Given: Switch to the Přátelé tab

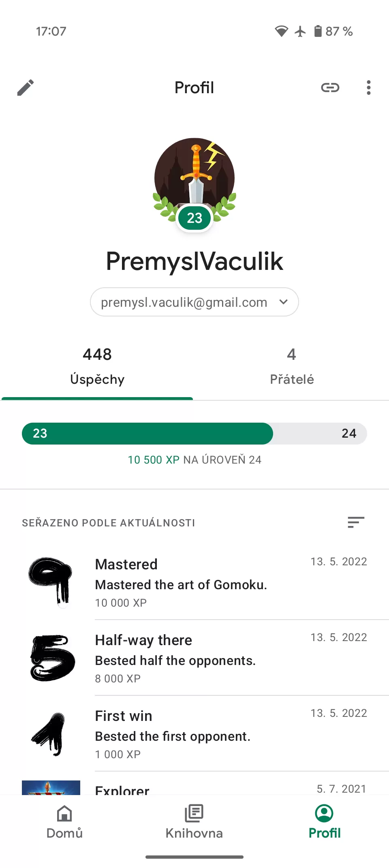Looking at the screenshot, I should point(292,366).
